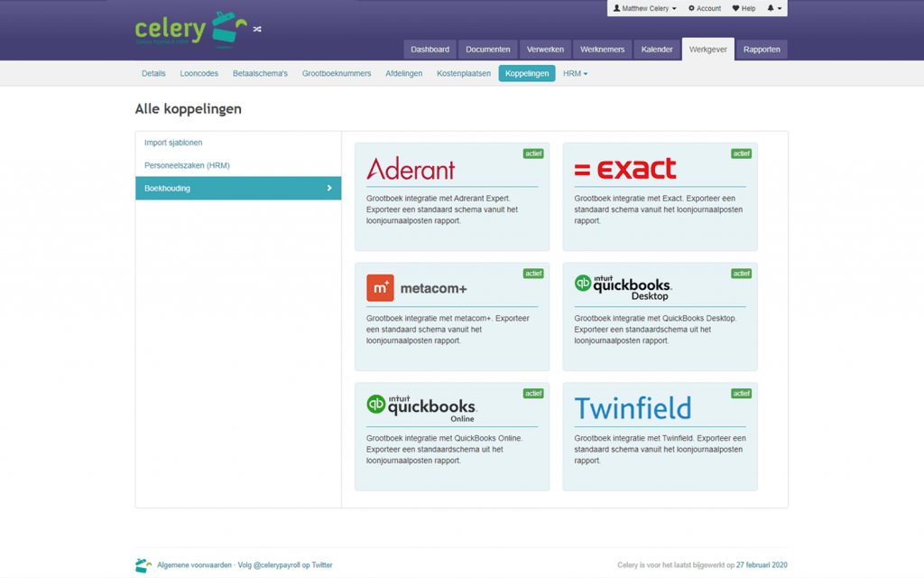Viewport: 924px width, 578px height.
Task: Open Kostenplaatsen subnavigation item
Action: point(464,74)
